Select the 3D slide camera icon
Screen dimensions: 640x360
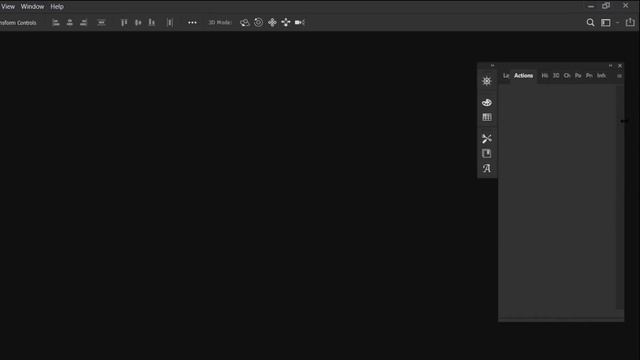(x=286, y=22)
